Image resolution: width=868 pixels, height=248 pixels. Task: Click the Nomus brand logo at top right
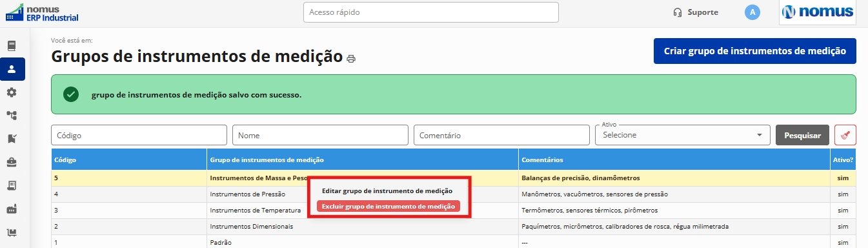tap(818, 12)
